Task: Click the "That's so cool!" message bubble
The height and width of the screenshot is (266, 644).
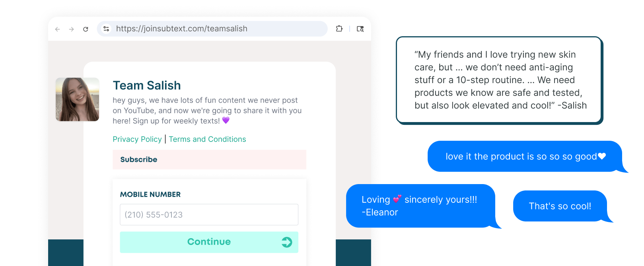Action: tap(560, 206)
